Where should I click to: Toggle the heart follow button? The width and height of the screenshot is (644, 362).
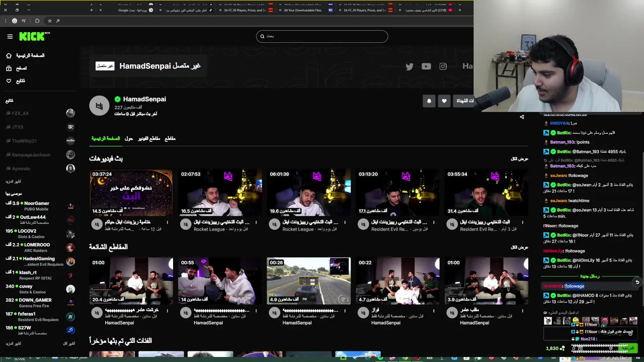444,101
